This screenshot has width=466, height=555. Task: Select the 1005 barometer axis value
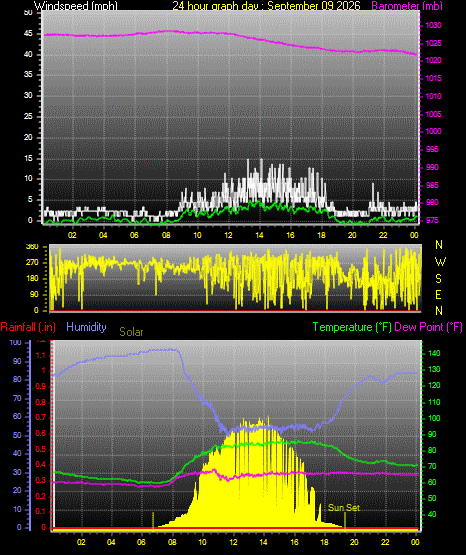pyautogui.click(x=433, y=114)
